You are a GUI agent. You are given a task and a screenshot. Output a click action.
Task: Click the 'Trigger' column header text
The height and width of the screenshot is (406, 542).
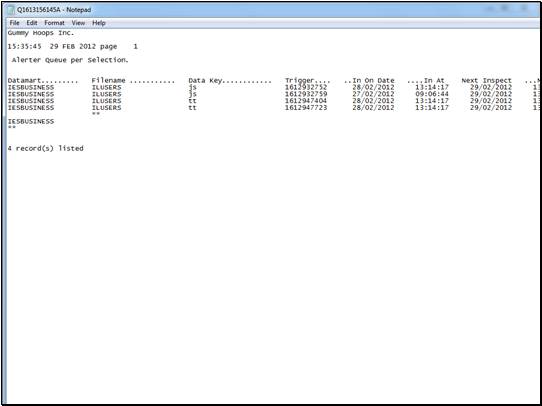coord(299,81)
